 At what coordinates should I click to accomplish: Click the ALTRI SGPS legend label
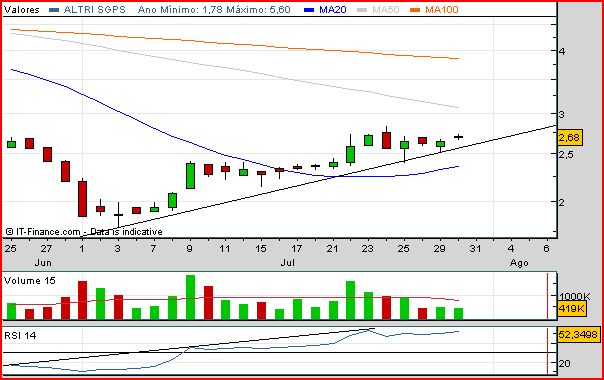[95, 10]
